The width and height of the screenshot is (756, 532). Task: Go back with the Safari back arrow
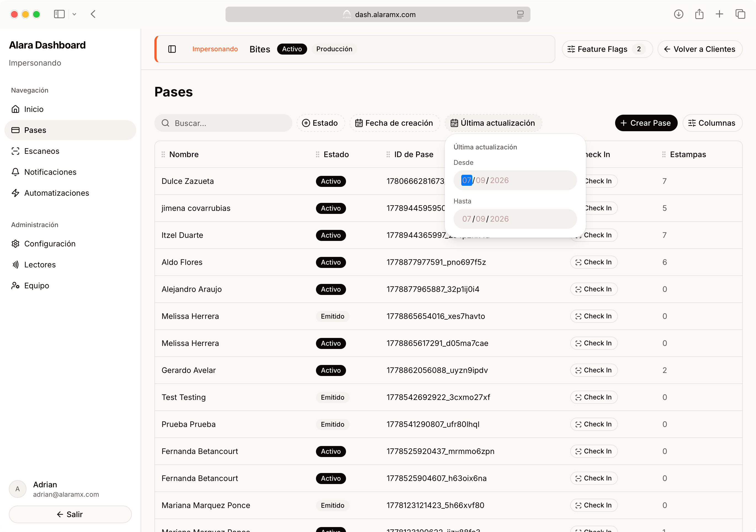[93, 14]
